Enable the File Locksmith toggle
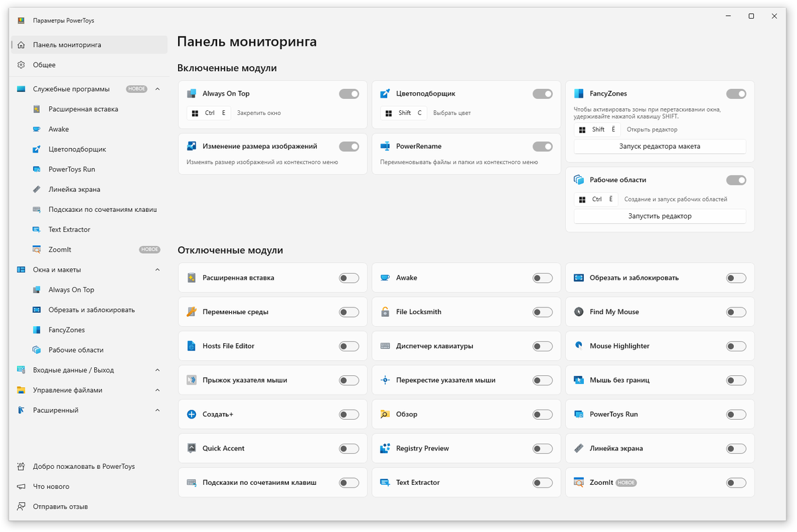 pos(543,312)
